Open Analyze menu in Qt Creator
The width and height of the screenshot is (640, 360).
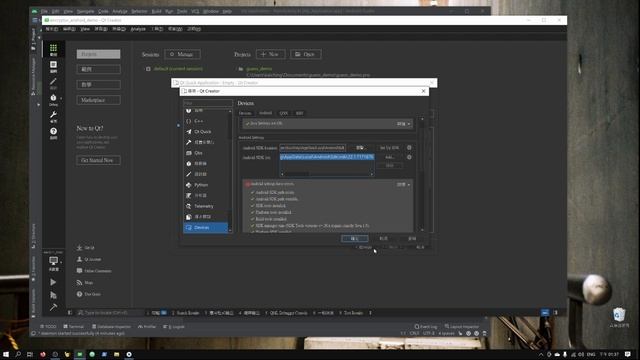138,29
